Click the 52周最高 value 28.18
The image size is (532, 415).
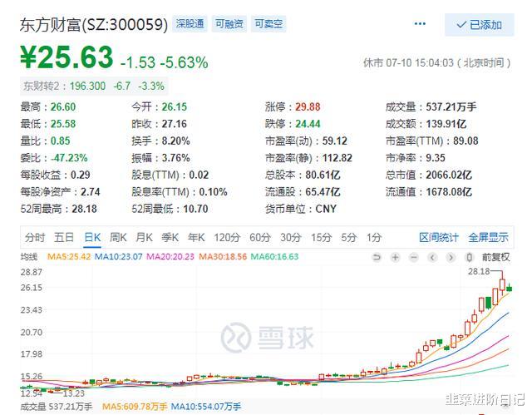84,209
